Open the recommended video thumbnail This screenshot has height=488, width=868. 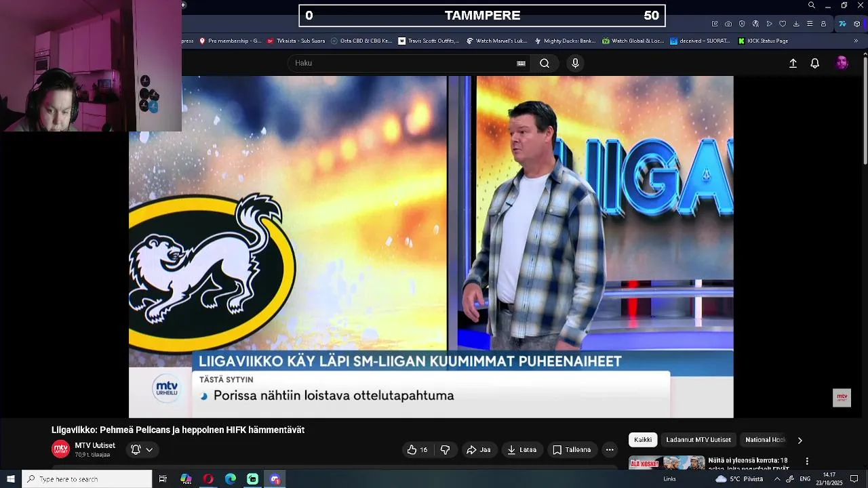point(667,463)
